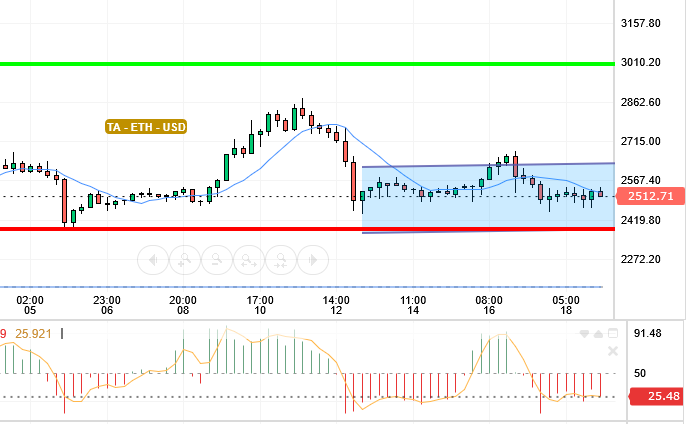Maximize the indicator panel
Image resolution: width=693 pixels, height=424 pixels.
tap(613, 333)
